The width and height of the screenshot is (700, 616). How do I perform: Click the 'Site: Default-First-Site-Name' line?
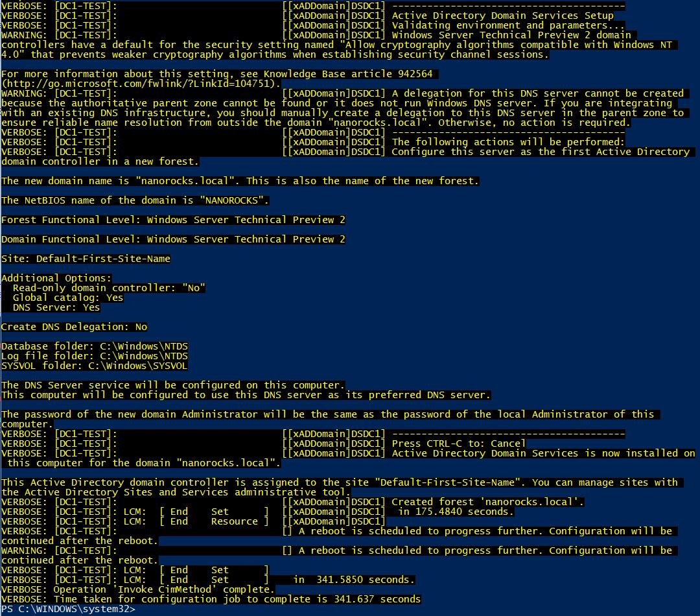tap(86, 259)
